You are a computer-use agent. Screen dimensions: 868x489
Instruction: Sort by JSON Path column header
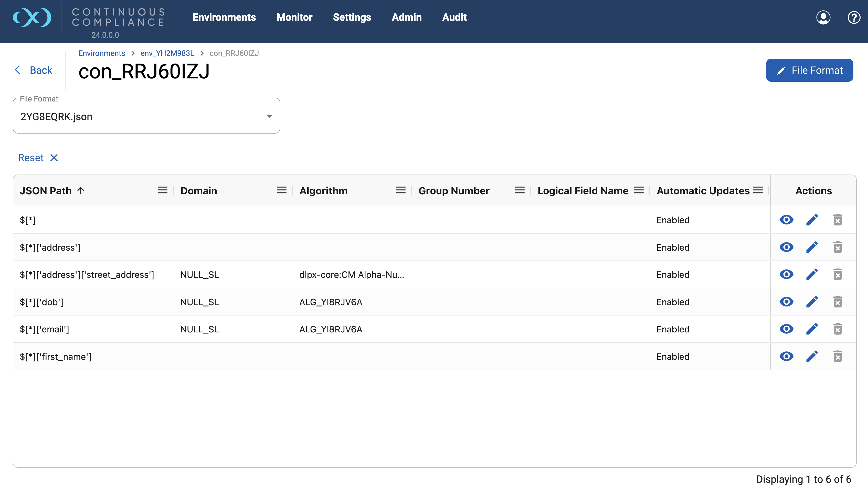point(46,190)
